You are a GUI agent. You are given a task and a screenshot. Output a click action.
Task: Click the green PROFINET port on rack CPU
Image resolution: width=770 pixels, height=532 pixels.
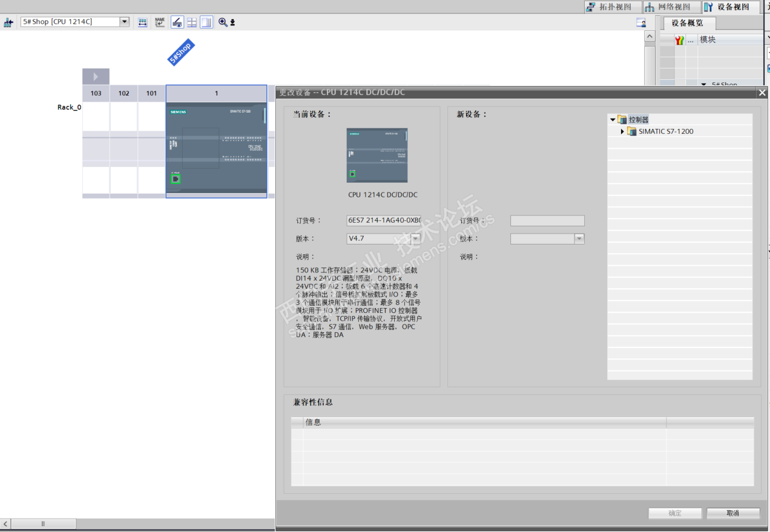pyautogui.click(x=176, y=179)
